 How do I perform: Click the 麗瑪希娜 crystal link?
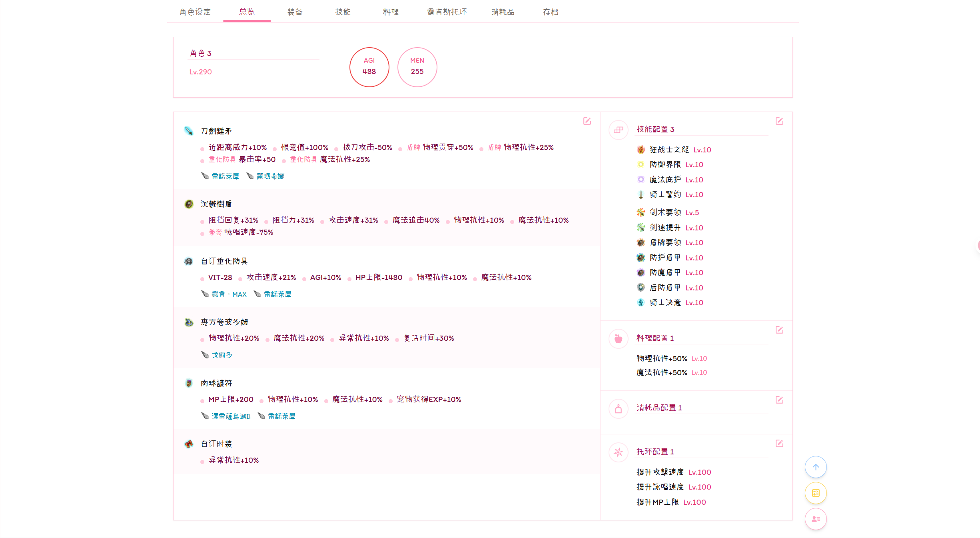coord(270,176)
